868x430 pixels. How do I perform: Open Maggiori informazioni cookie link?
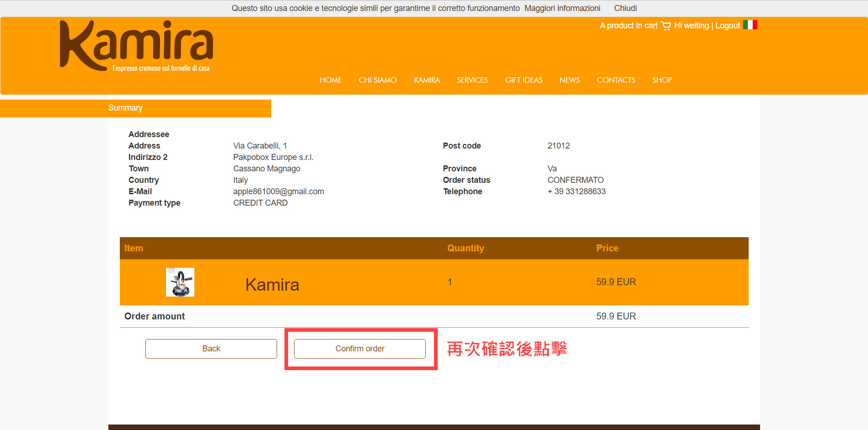pyautogui.click(x=562, y=8)
